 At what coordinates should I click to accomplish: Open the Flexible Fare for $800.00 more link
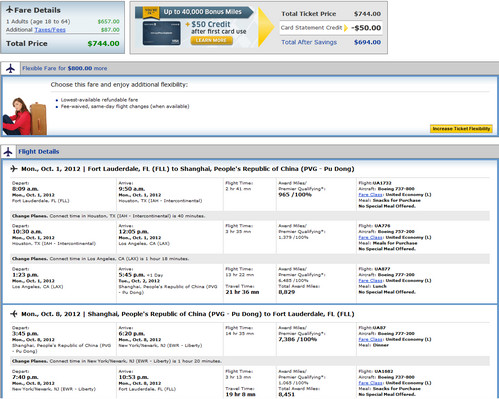pyautogui.click(x=65, y=68)
